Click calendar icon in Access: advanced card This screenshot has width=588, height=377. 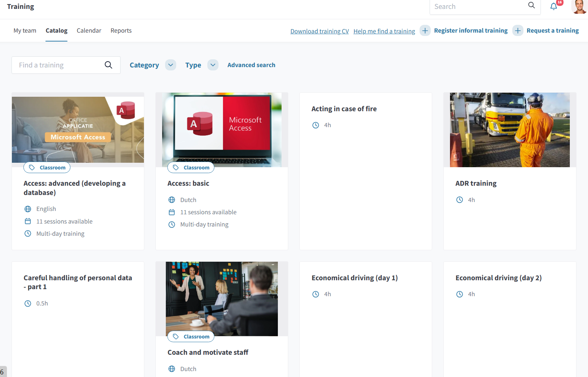point(28,221)
